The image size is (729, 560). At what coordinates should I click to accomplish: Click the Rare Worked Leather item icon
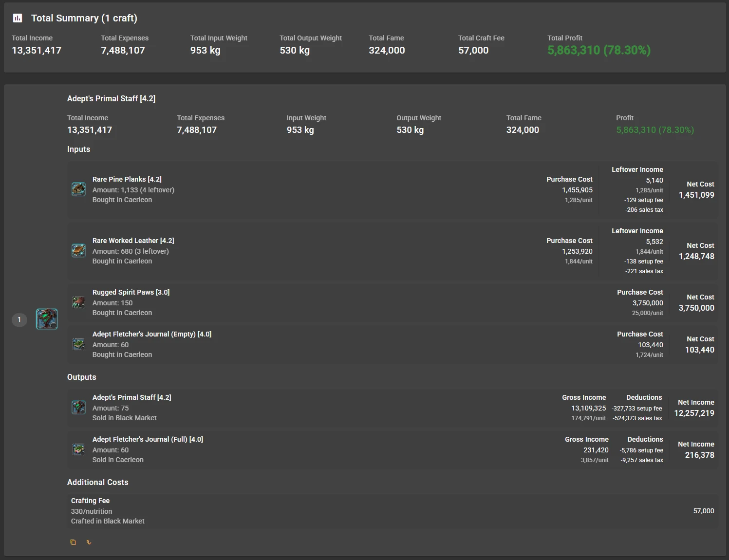(x=78, y=250)
